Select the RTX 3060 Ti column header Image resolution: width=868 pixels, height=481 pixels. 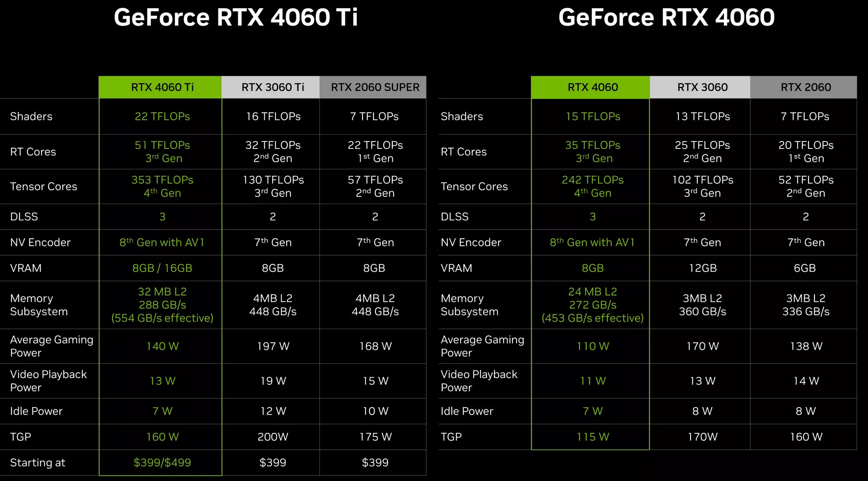[273, 87]
